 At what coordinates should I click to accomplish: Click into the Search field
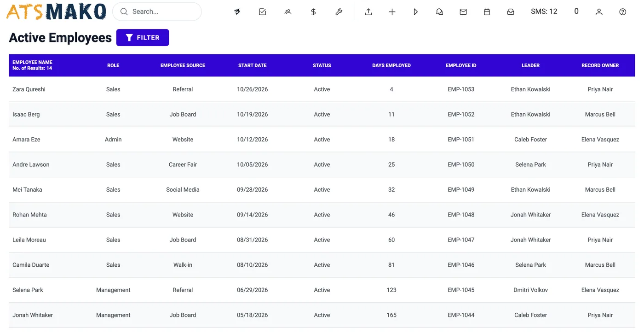(157, 12)
